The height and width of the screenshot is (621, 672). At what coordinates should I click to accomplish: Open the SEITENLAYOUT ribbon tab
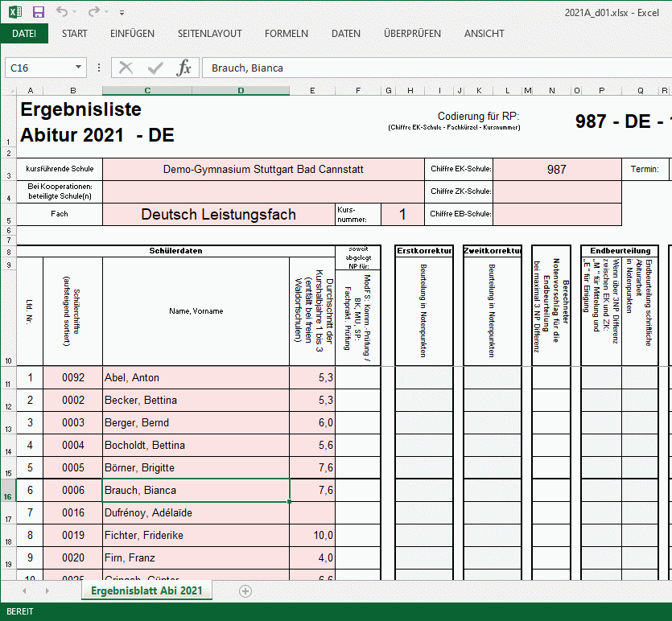coord(209,34)
